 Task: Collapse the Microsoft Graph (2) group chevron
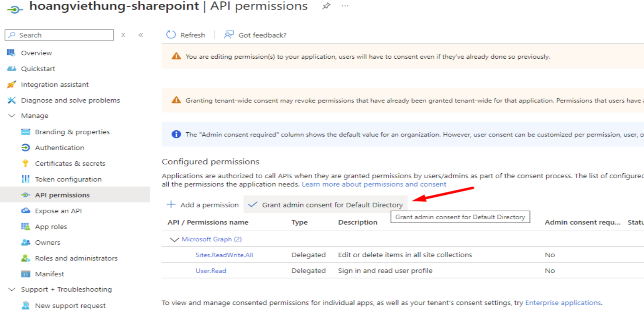tap(174, 239)
